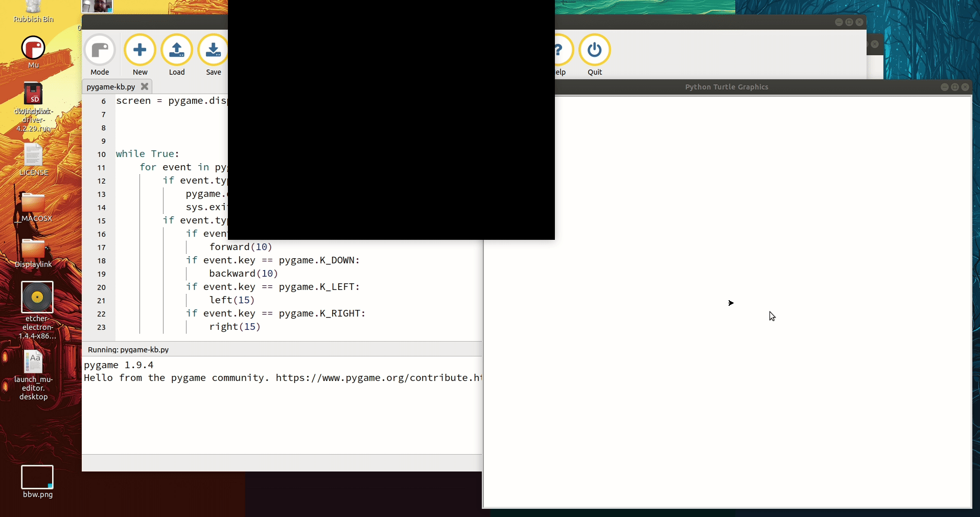The height and width of the screenshot is (517, 980).
Task: Maximize the Mu editor window
Action: pos(849,22)
